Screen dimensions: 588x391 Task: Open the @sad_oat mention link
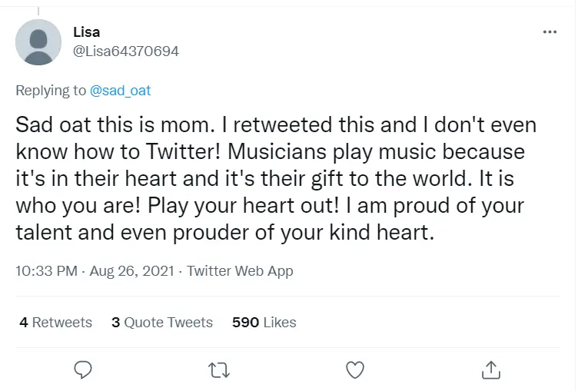pyautogui.click(x=121, y=91)
